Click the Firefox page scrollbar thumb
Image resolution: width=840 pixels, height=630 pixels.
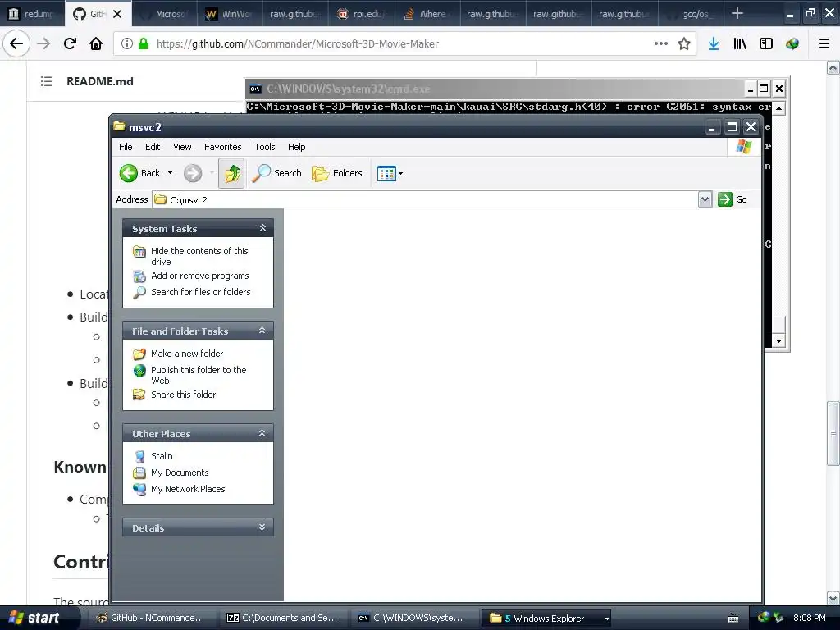click(833, 433)
